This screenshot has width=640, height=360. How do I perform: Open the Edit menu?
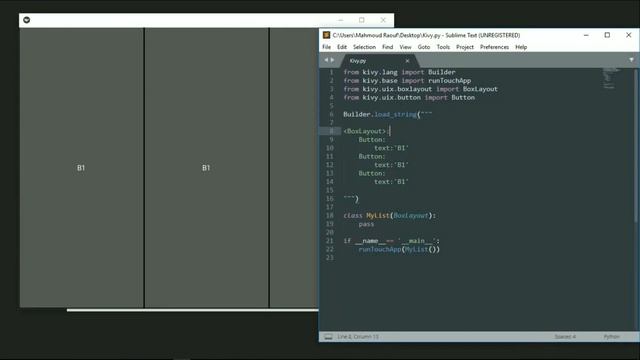coord(342,47)
